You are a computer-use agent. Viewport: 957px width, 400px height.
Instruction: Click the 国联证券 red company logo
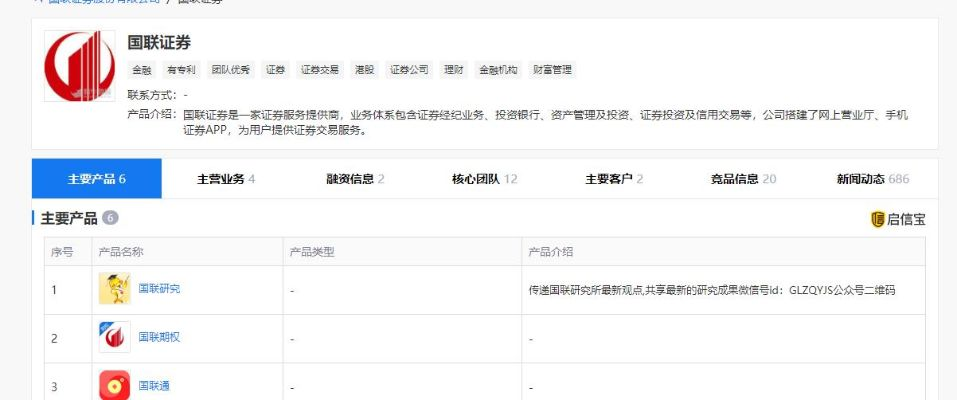pos(79,66)
